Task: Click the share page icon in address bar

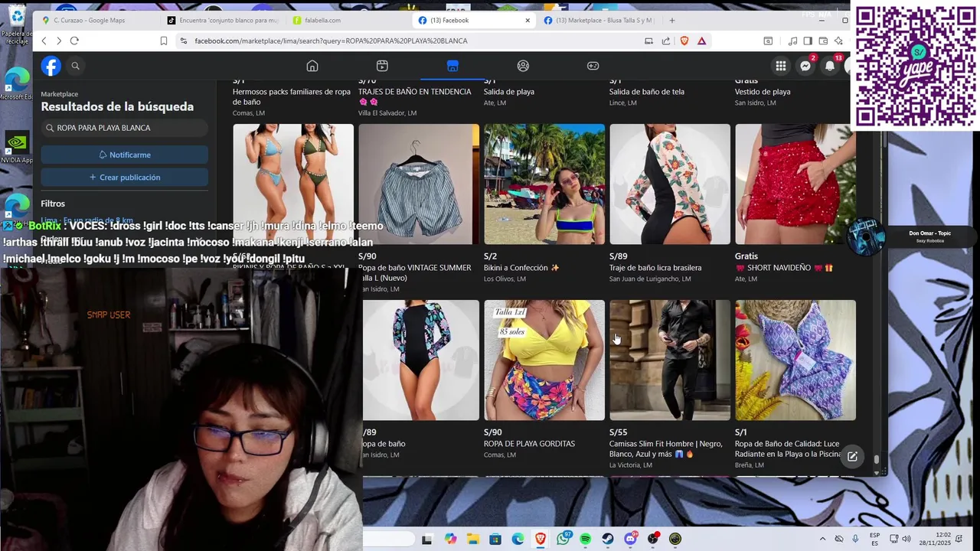Action: click(666, 41)
